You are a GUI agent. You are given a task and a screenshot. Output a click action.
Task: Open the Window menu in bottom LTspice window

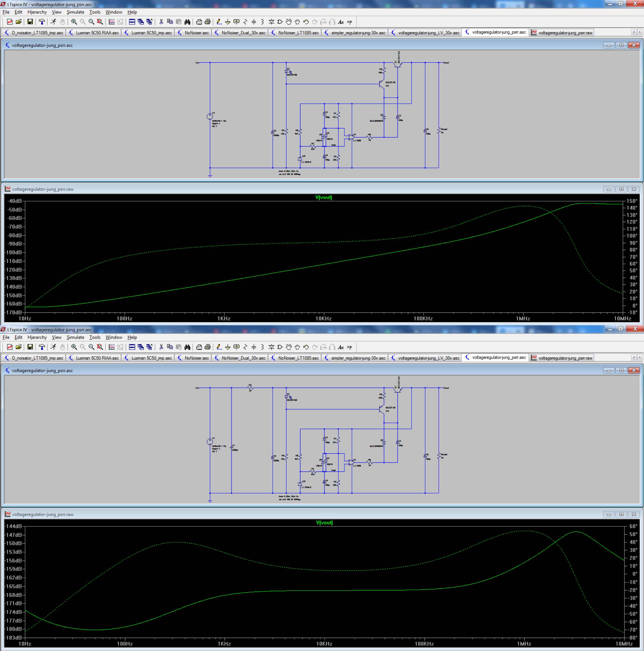(114, 337)
